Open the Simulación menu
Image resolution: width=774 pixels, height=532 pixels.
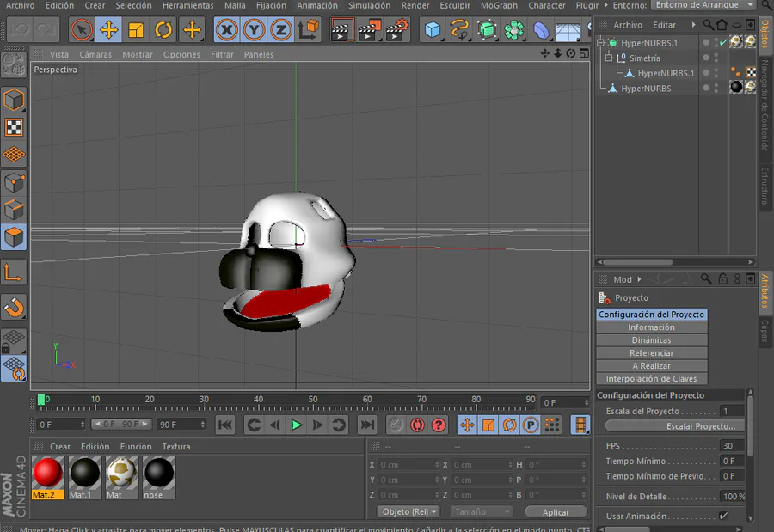pos(369,5)
